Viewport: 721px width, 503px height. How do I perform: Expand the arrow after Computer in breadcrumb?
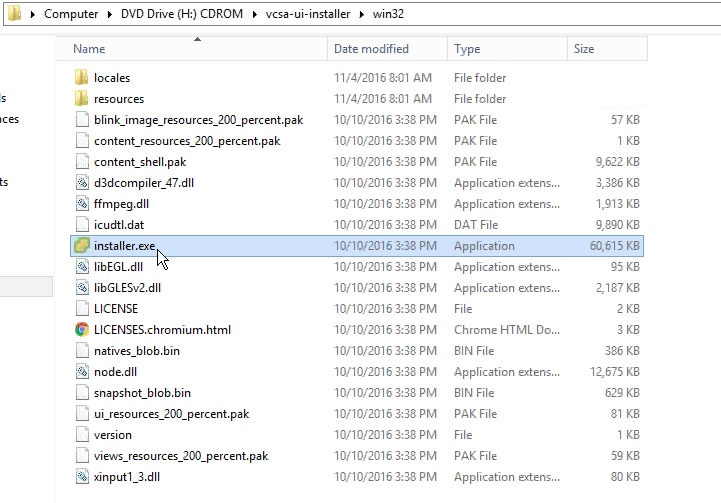[106, 15]
